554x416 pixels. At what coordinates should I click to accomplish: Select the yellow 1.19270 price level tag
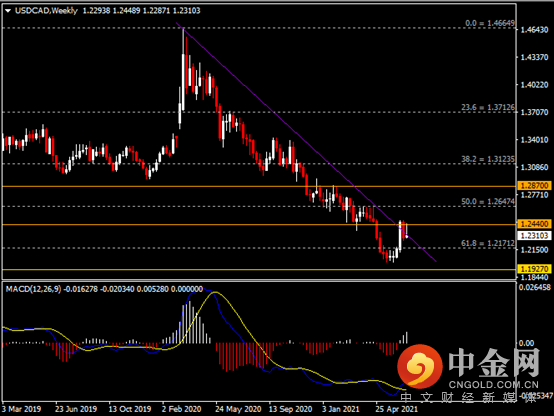pos(535,269)
